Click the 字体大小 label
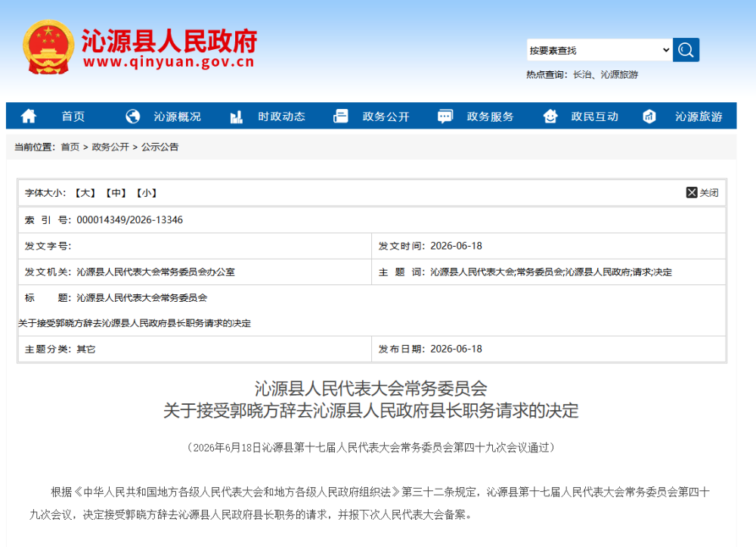756x547 pixels. 45,193
